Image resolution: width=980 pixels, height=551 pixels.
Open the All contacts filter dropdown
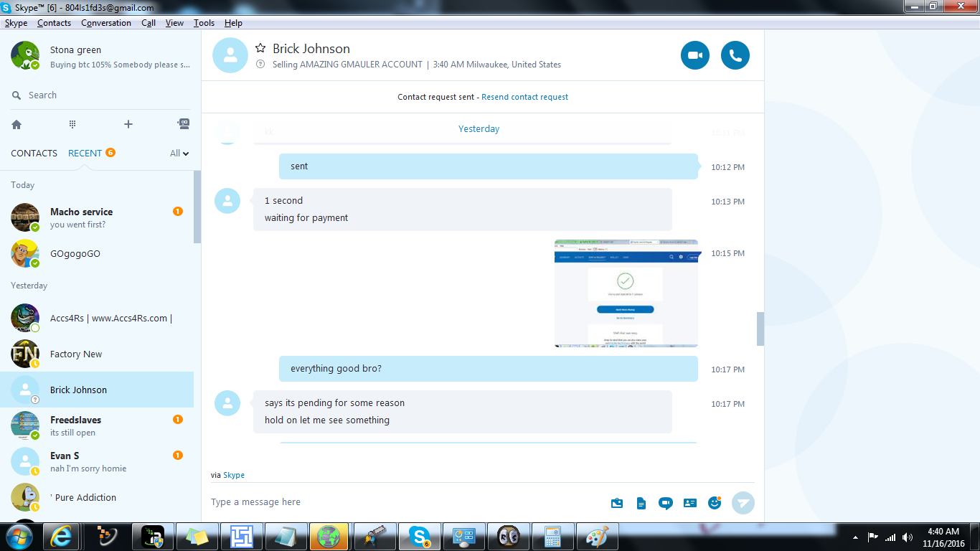pos(179,153)
